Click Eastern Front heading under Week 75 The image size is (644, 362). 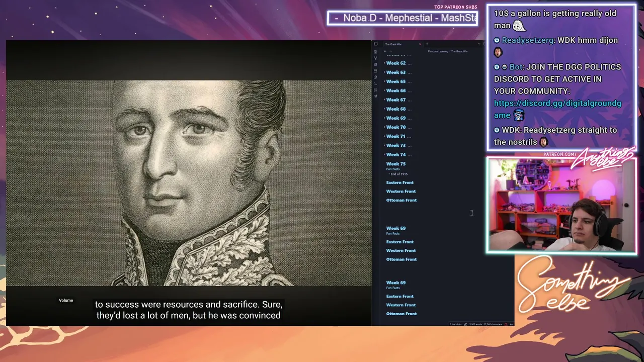(400, 183)
